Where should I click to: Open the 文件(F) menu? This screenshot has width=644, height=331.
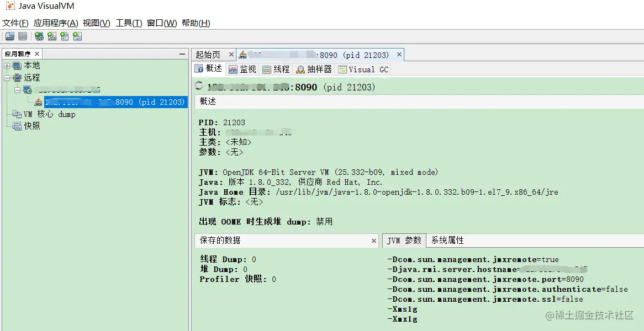point(15,23)
